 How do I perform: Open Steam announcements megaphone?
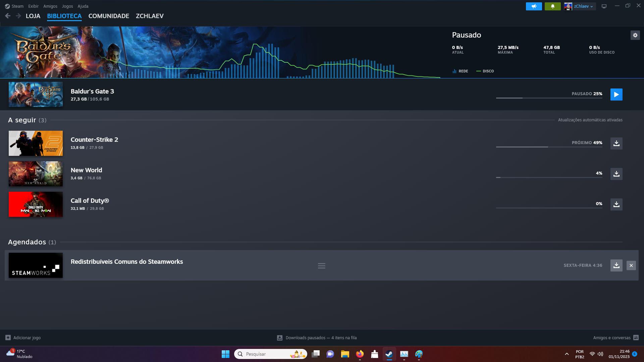coord(534,6)
